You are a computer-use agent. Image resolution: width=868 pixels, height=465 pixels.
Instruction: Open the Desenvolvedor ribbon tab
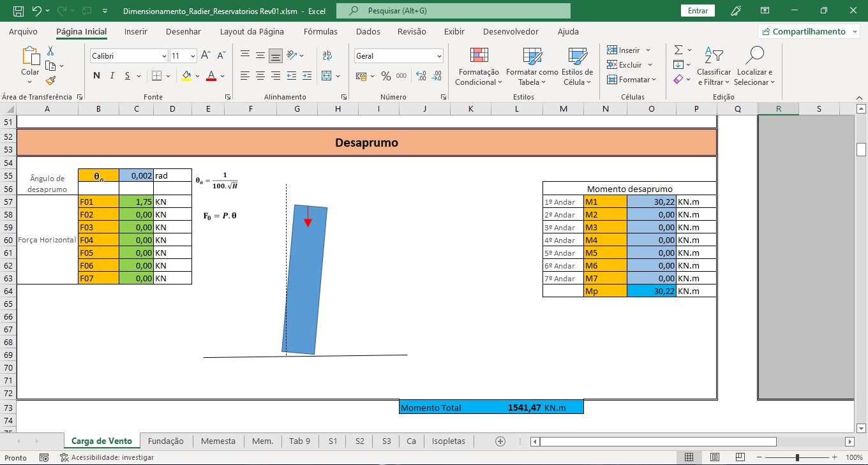pos(511,31)
